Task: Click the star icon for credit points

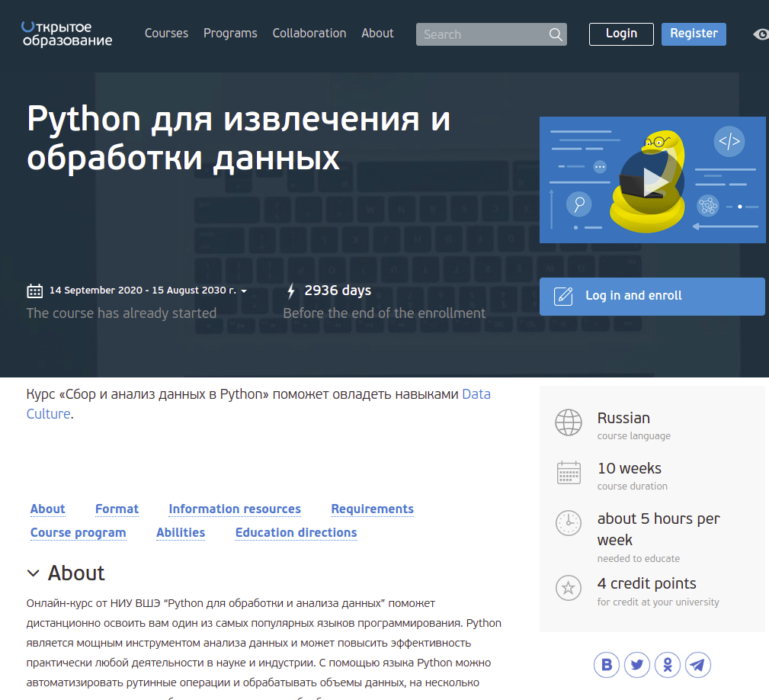Action: click(569, 588)
